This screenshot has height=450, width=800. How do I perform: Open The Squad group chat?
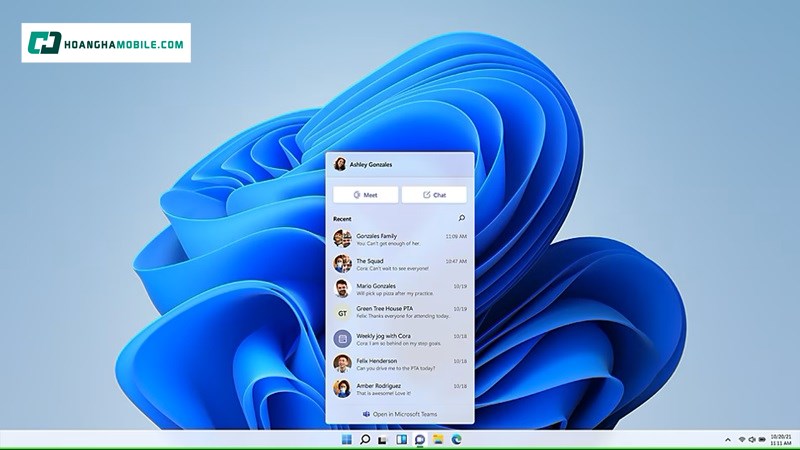click(400, 264)
